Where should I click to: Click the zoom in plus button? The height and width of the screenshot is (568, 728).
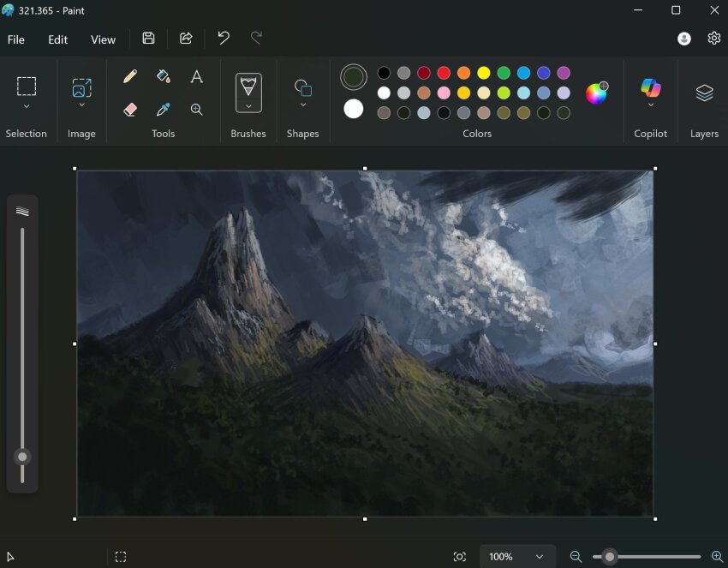[x=717, y=557]
